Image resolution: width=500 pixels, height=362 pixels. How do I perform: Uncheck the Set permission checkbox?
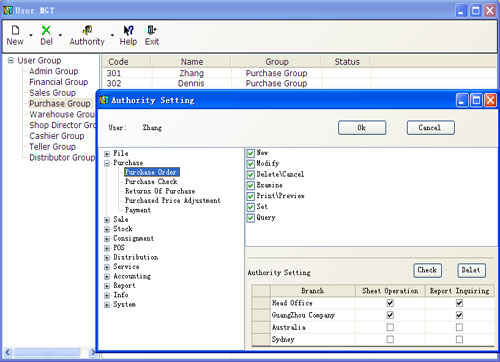(251, 207)
